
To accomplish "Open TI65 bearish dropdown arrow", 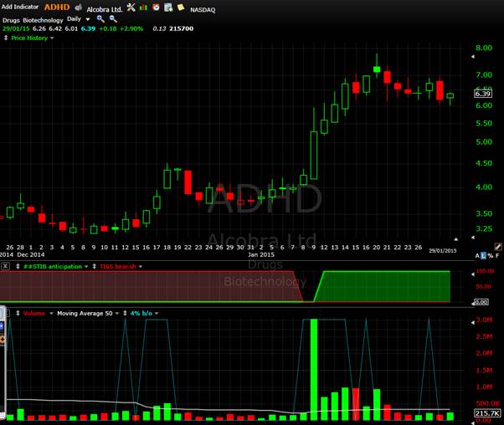I will pyautogui.click(x=141, y=266).
